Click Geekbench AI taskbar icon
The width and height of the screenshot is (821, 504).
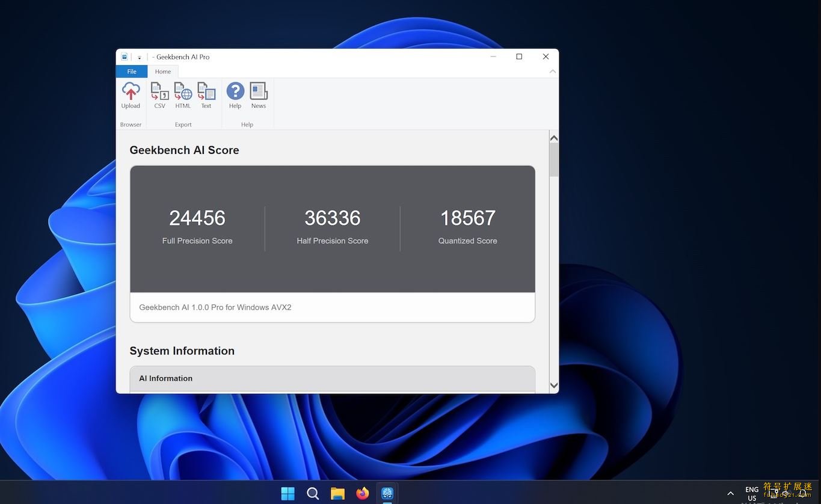coord(387,494)
